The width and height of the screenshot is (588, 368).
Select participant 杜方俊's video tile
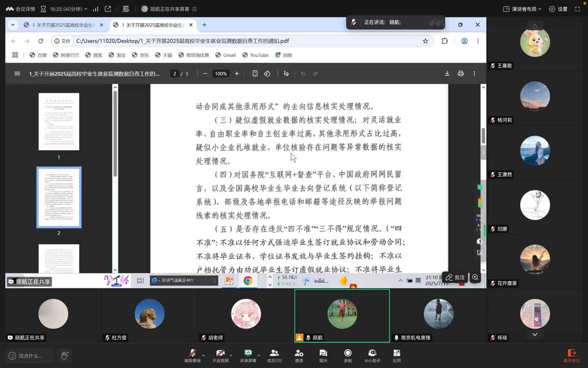click(149, 314)
